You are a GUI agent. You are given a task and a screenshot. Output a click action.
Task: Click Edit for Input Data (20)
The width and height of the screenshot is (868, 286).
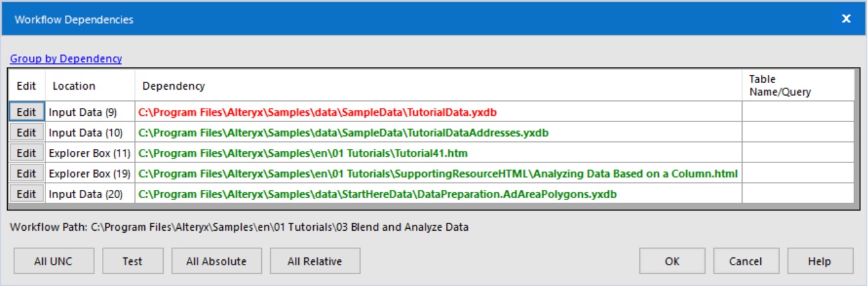click(27, 194)
